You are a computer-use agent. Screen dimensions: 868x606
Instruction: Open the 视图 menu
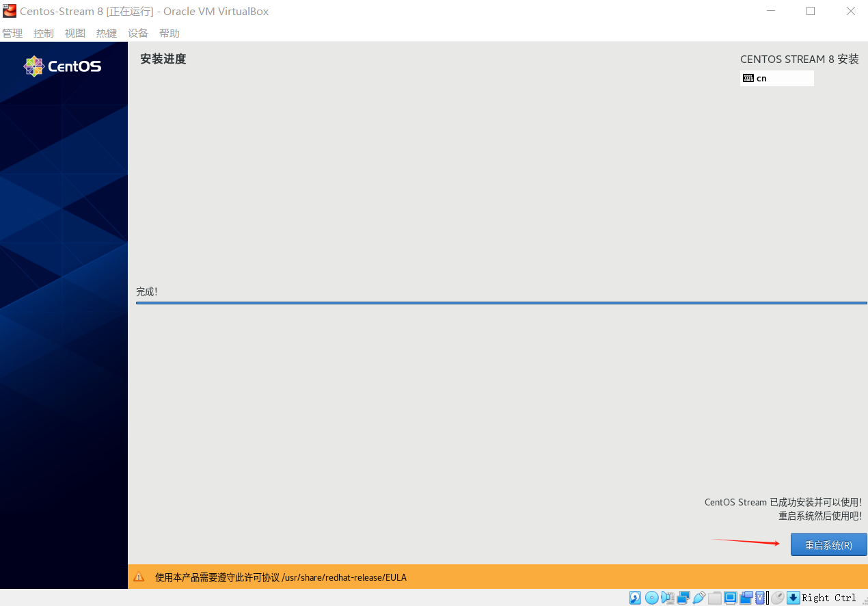point(75,33)
